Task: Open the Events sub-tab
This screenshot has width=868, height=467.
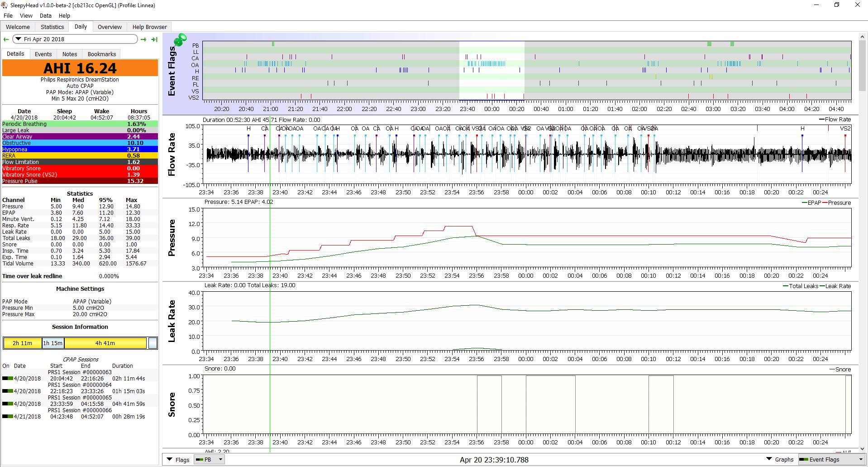Action: click(43, 54)
